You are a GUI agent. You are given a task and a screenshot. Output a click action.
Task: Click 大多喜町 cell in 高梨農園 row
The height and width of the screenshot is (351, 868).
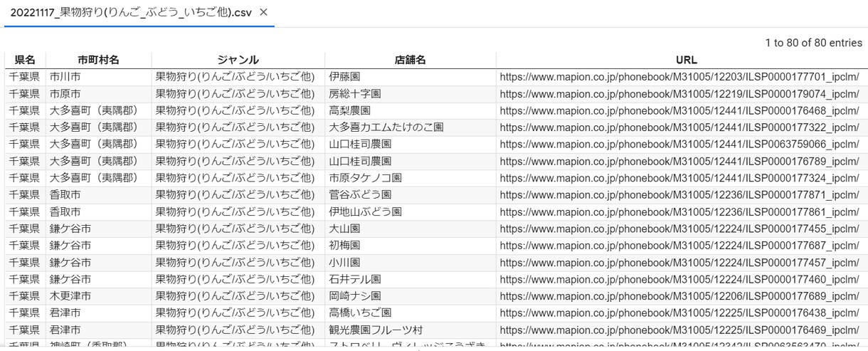pos(98,110)
